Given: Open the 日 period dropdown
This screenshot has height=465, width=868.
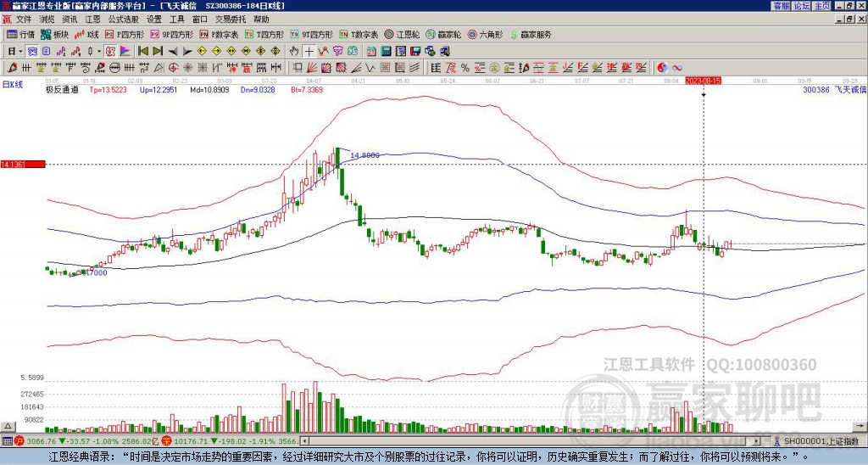Looking at the screenshot, I should point(15,52).
